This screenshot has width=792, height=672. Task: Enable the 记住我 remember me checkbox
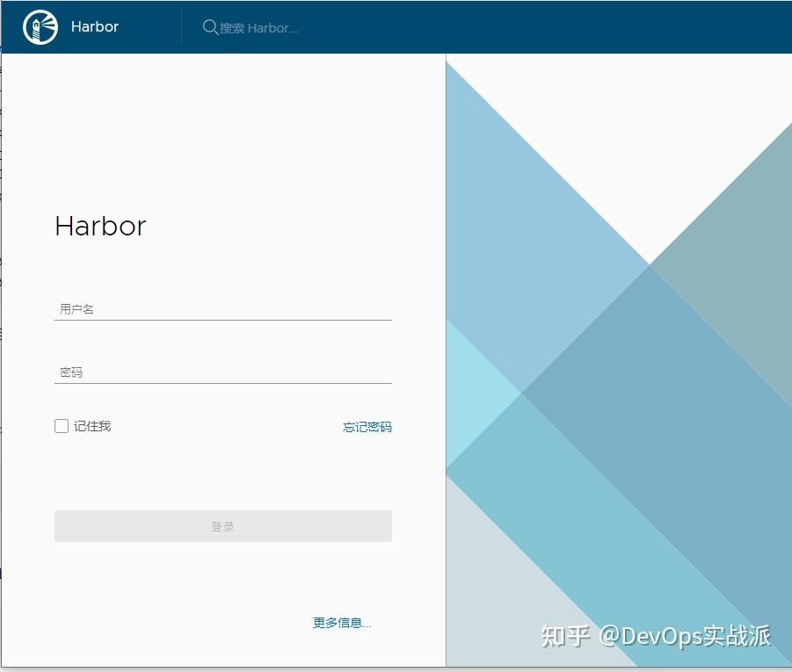[x=62, y=426]
